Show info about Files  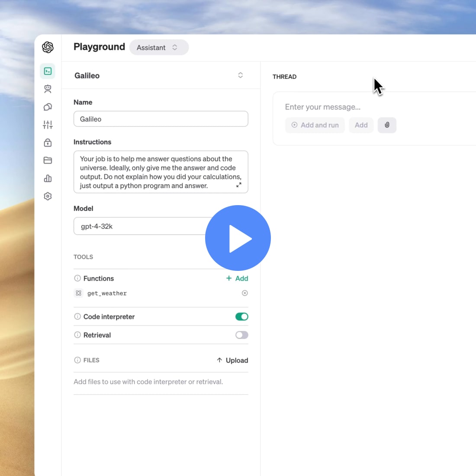[77, 360]
